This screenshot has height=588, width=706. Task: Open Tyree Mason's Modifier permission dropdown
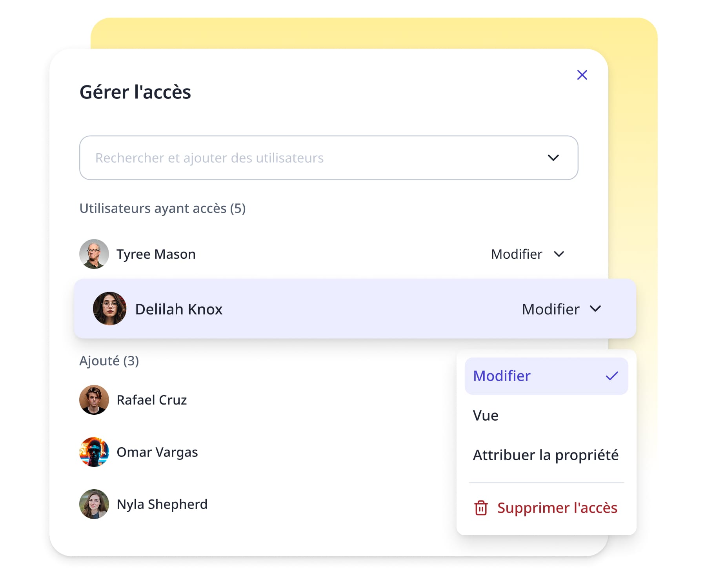tap(527, 254)
